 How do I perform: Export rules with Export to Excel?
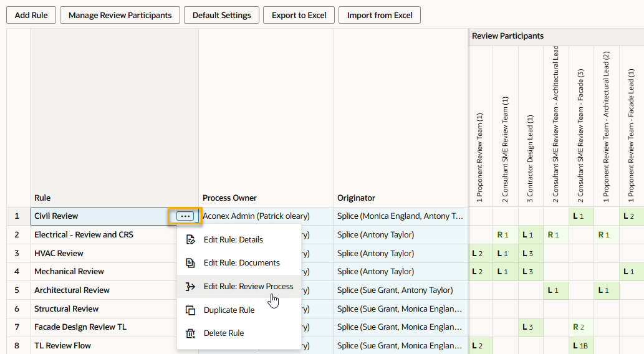pos(299,15)
